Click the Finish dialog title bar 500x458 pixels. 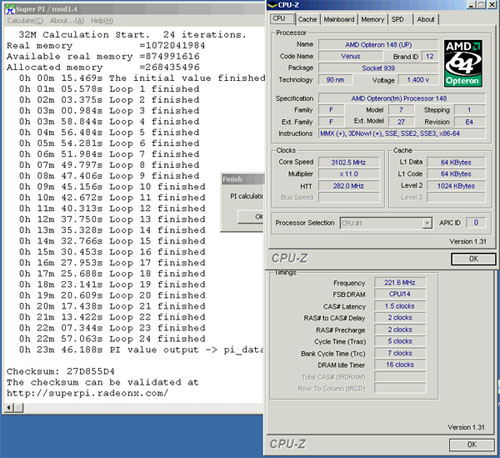click(x=243, y=179)
